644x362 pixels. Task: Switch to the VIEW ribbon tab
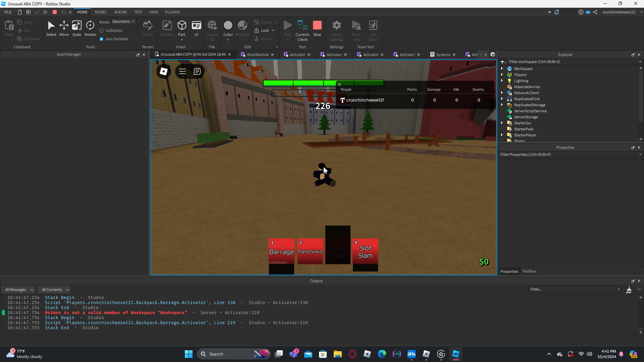pos(154,12)
